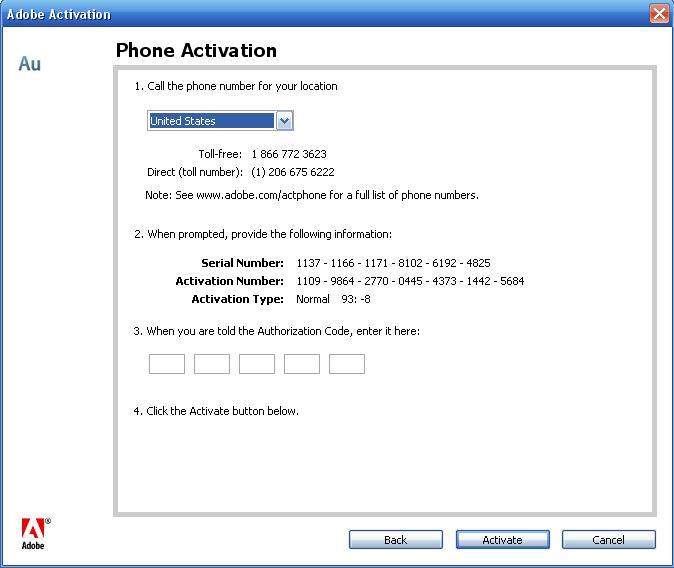Screen dimensions: 674x568
Task: Click the Adobe Activation title bar text
Action: pos(59,14)
